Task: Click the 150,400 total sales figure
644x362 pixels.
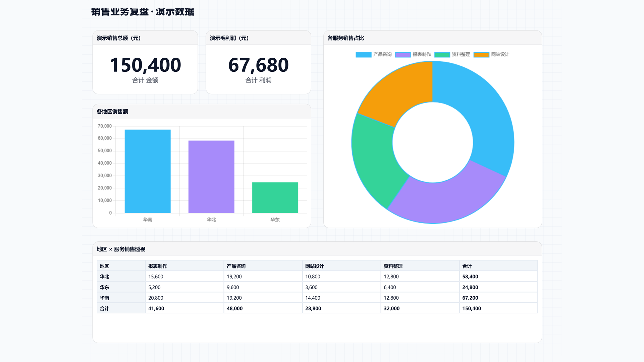Action: (x=145, y=65)
